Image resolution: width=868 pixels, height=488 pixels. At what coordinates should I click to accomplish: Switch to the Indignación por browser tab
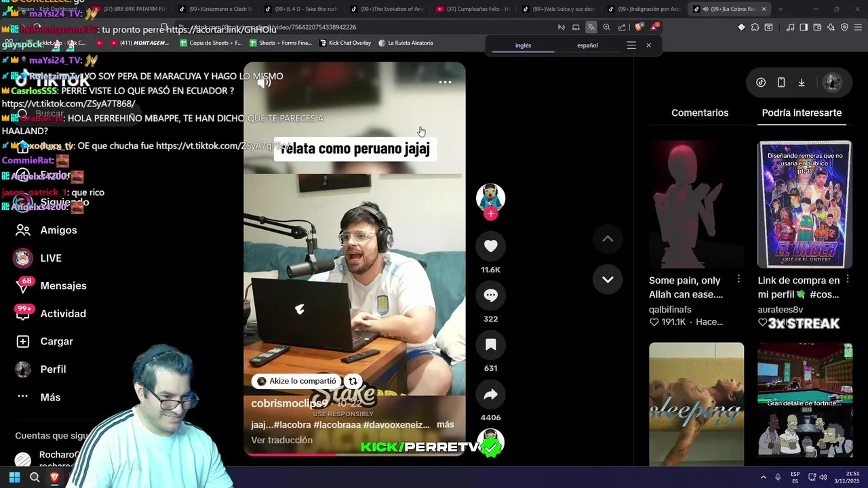tap(644, 9)
